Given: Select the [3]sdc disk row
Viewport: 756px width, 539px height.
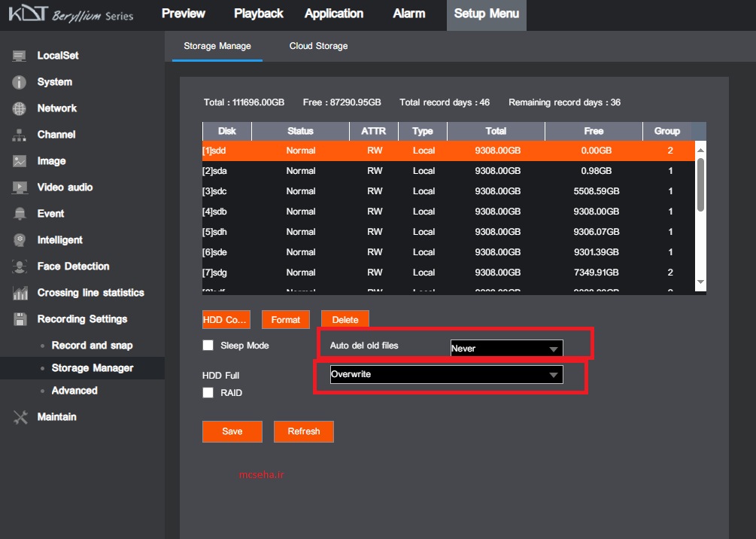Looking at the screenshot, I should click(x=448, y=191).
